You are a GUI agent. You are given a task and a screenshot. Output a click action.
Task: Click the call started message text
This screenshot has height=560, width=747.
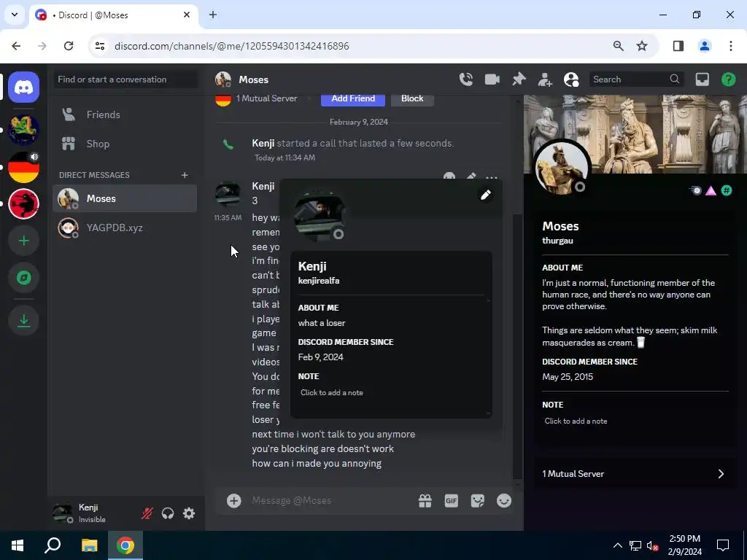pos(352,144)
